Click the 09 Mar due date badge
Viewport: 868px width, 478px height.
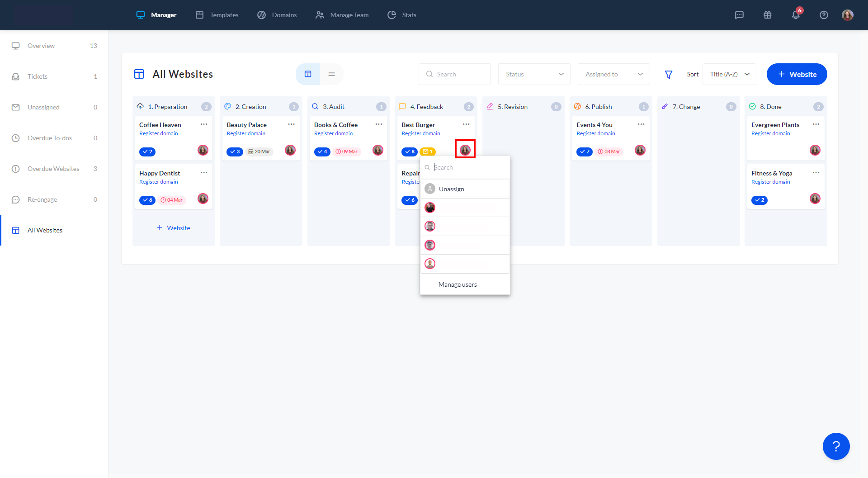pos(347,151)
